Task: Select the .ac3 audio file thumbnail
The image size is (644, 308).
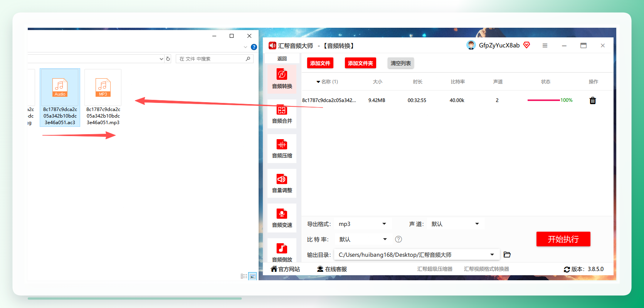Action: (60, 98)
